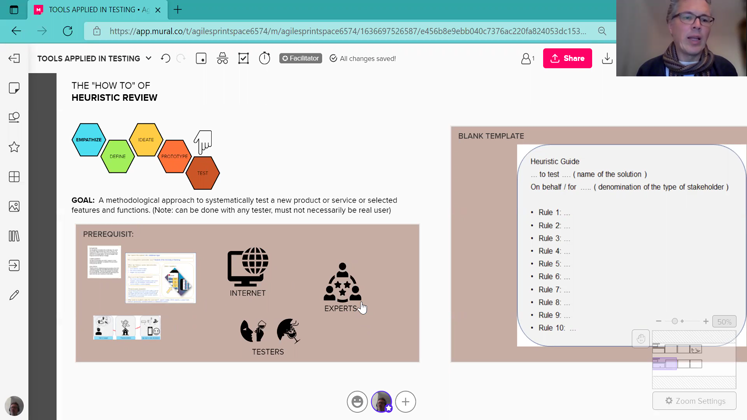
Task: Select the PREREQUISIT heading
Action: [x=108, y=234]
